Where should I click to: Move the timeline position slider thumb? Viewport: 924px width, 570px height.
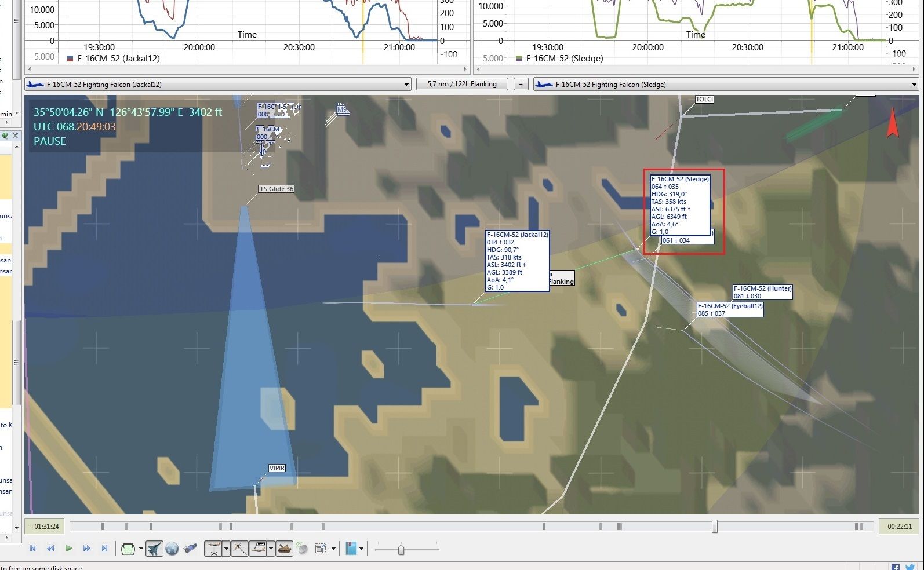[714, 526]
